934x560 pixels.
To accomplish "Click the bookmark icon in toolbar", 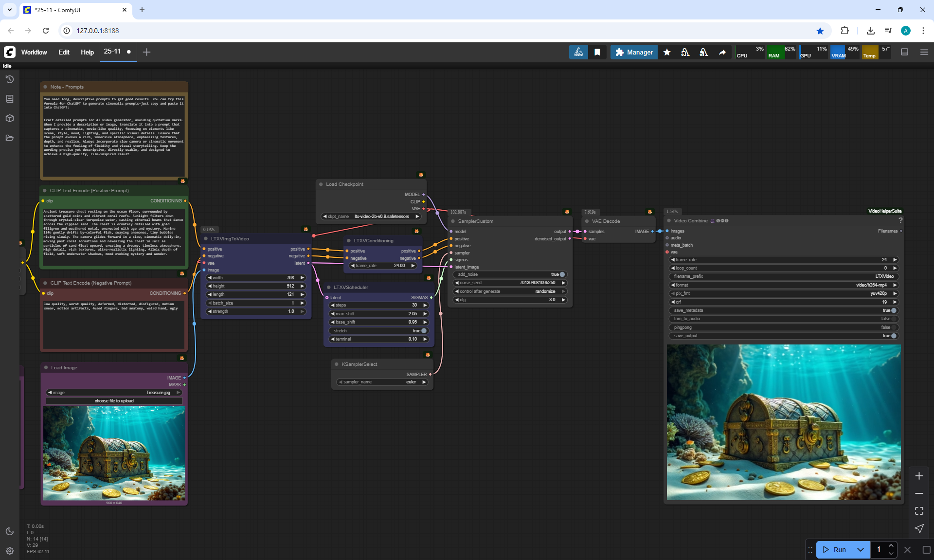I will coord(597,52).
